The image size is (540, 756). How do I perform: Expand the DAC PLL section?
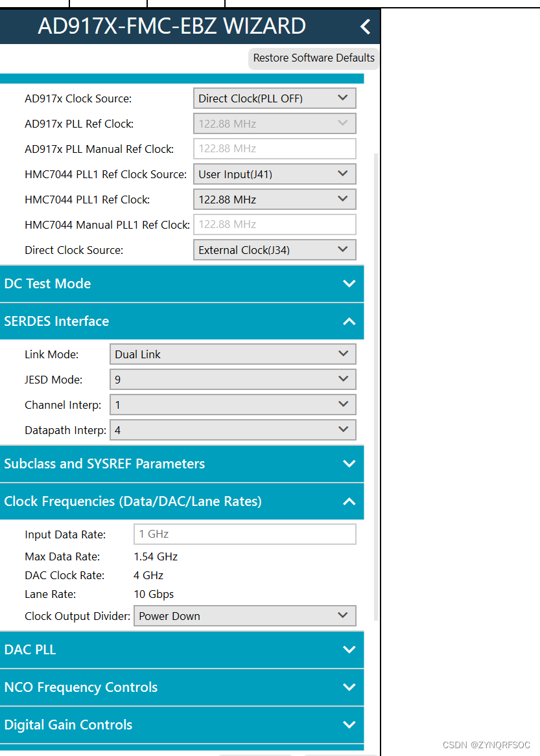[182, 650]
